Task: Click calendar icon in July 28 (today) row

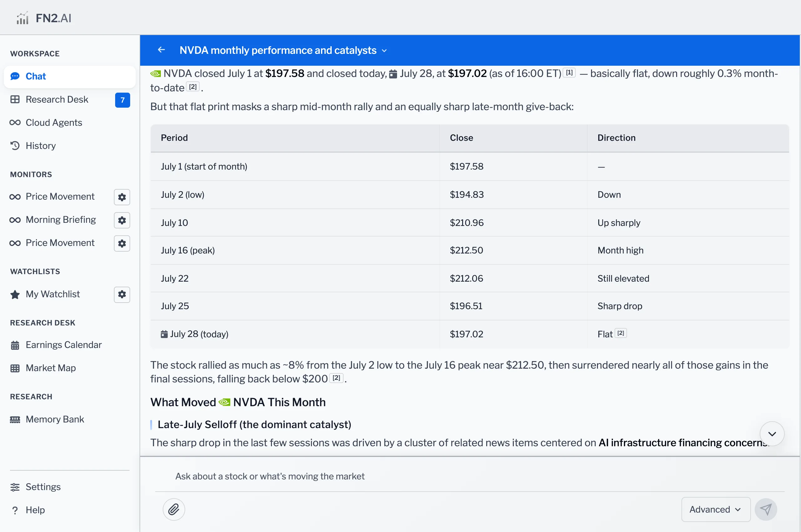Action: pos(164,334)
